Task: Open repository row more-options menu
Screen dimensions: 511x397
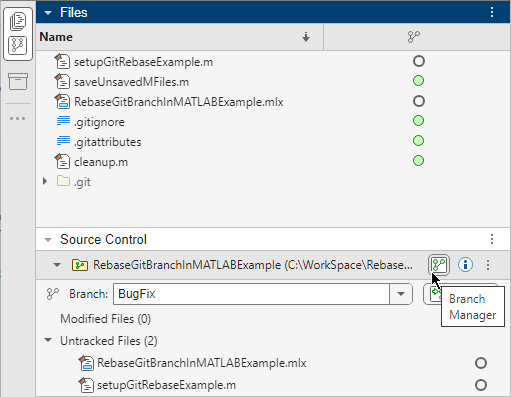Action: click(488, 265)
